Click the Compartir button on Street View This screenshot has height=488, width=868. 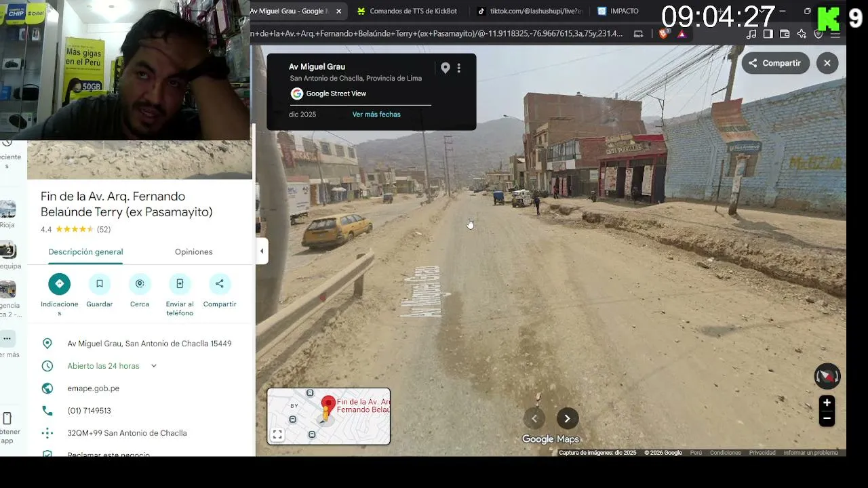(x=776, y=63)
